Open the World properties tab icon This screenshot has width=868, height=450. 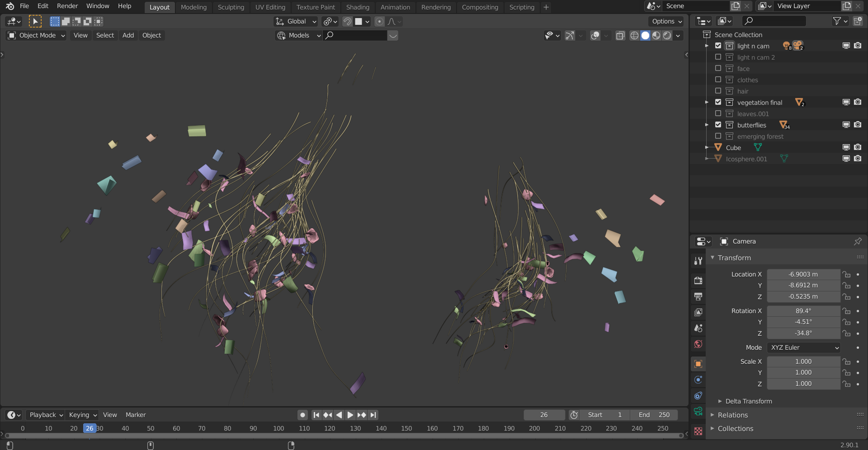pyautogui.click(x=698, y=344)
